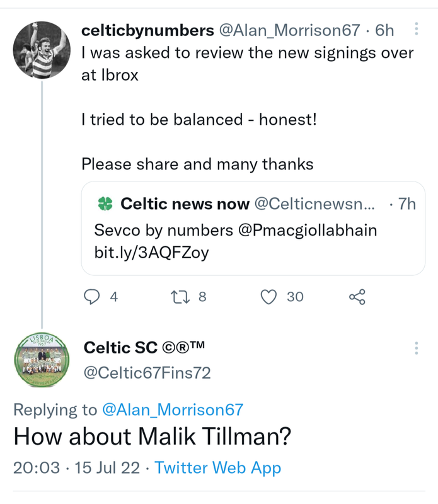Open the @Celtic67Fins72 handle

147,373
